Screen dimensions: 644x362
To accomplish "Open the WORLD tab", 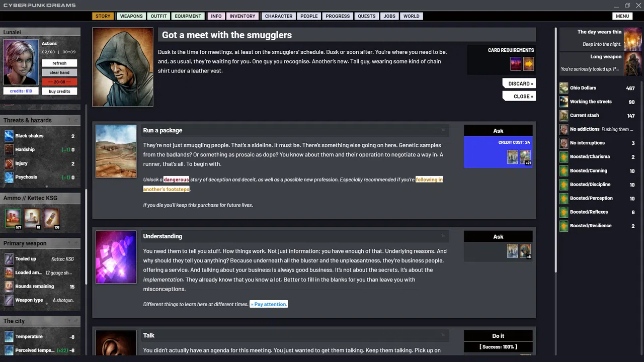I will click(411, 16).
